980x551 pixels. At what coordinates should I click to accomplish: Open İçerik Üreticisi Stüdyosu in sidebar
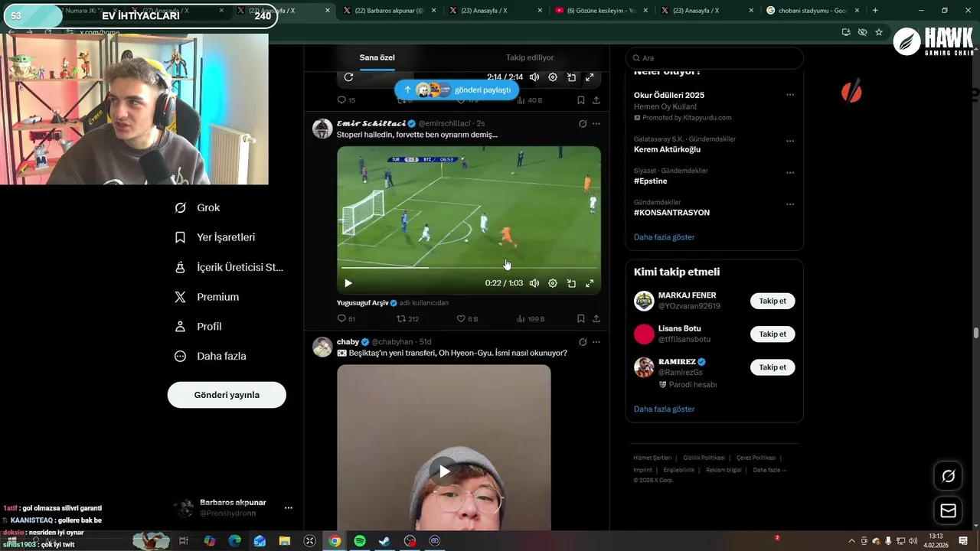230,267
